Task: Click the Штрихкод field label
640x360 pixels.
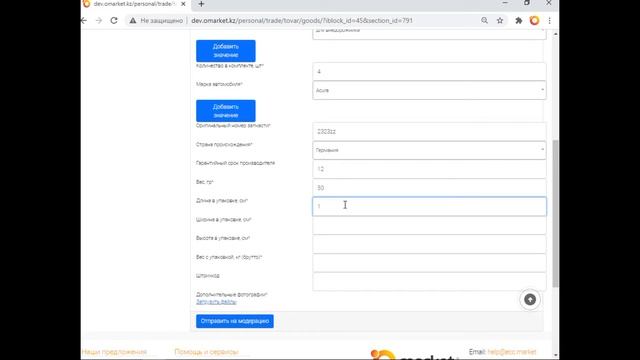Action: click(208, 276)
